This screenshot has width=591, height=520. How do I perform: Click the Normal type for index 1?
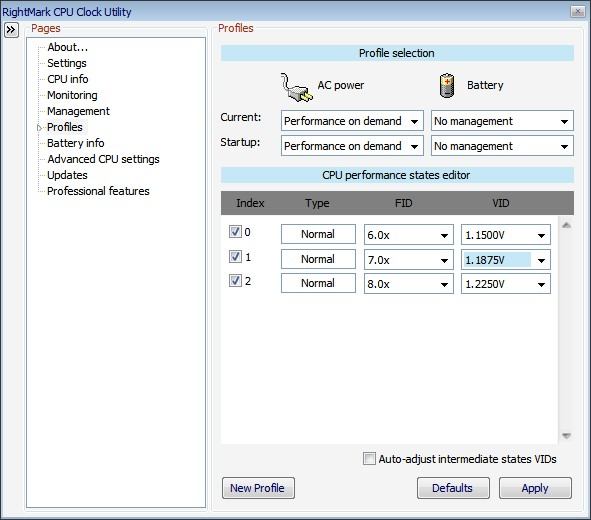(x=318, y=259)
